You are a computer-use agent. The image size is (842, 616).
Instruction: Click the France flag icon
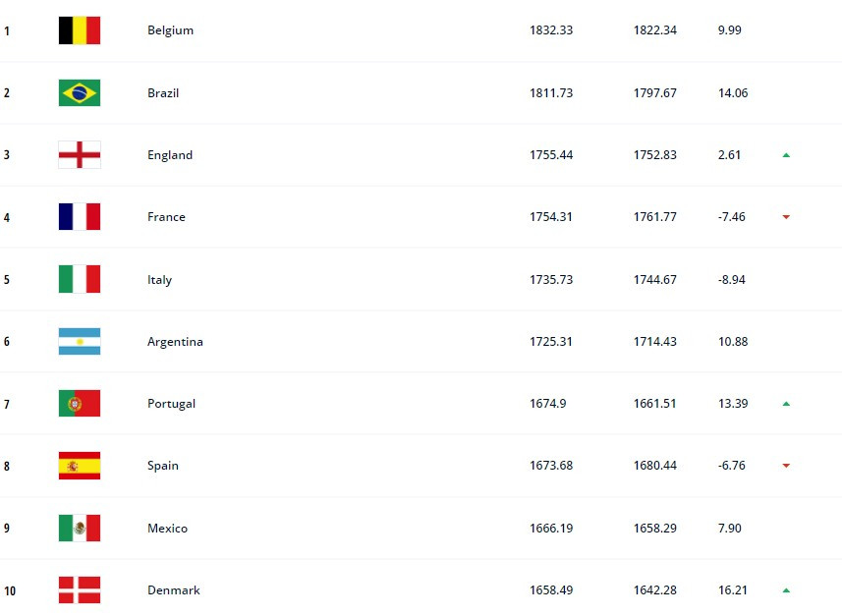[x=80, y=217]
